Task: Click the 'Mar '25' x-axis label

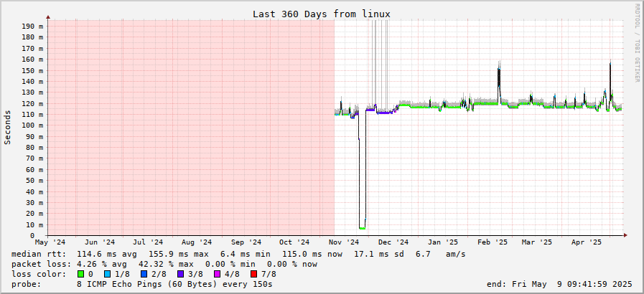Action: (537, 242)
